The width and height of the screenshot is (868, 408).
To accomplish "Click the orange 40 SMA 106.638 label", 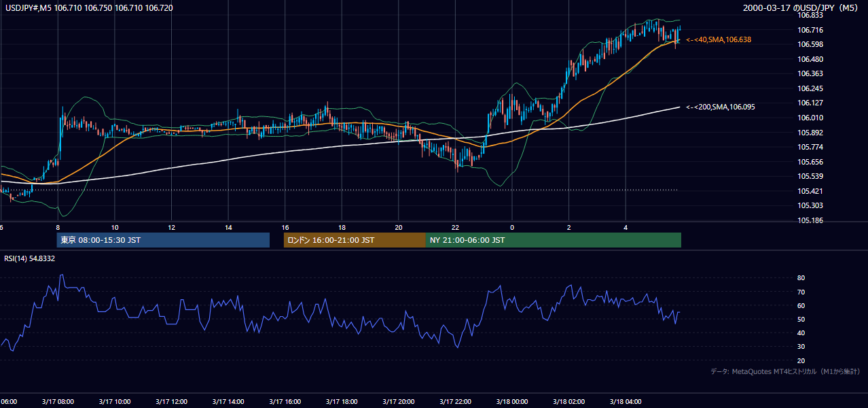I will [719, 40].
